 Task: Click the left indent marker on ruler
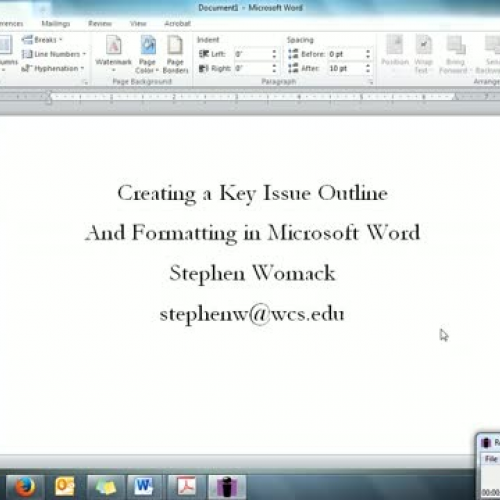click(49, 98)
